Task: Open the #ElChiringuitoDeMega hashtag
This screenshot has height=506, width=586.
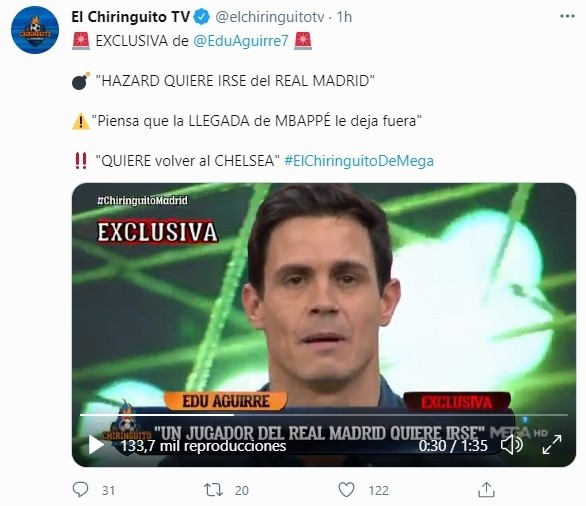Action: coord(359,161)
